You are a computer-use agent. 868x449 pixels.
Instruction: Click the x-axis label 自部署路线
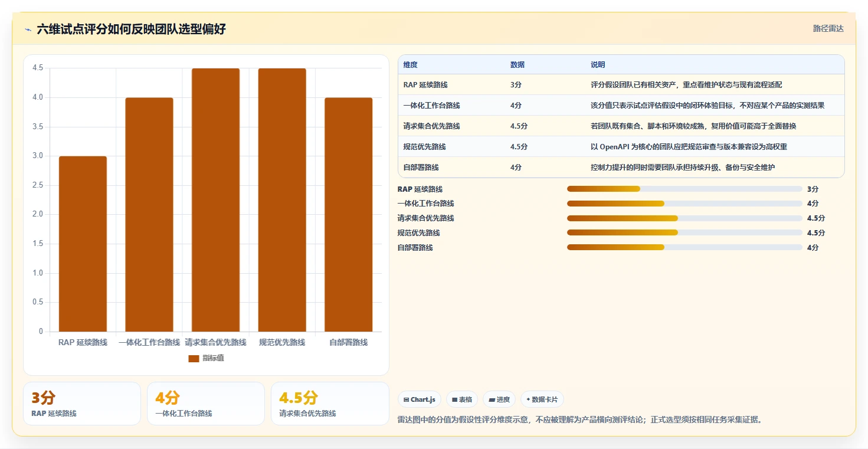[349, 342]
